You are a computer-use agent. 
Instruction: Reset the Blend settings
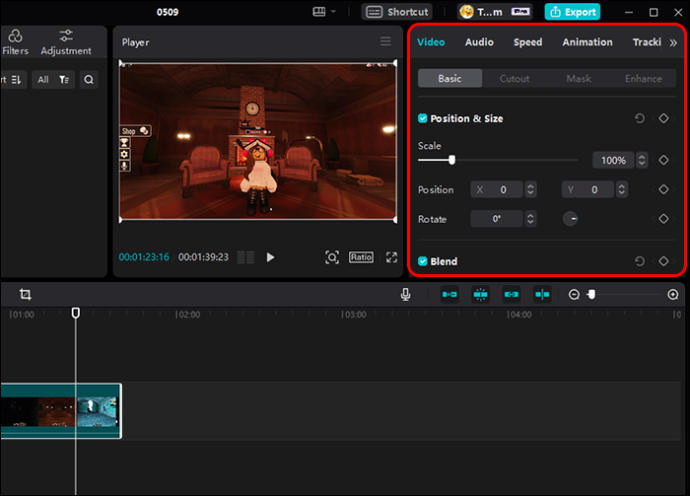[639, 261]
